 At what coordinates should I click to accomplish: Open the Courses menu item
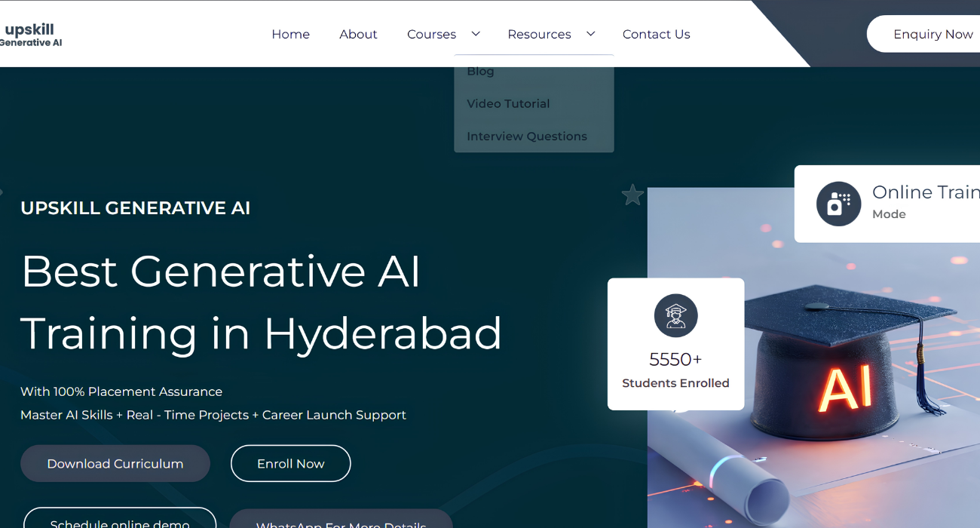[x=431, y=34]
